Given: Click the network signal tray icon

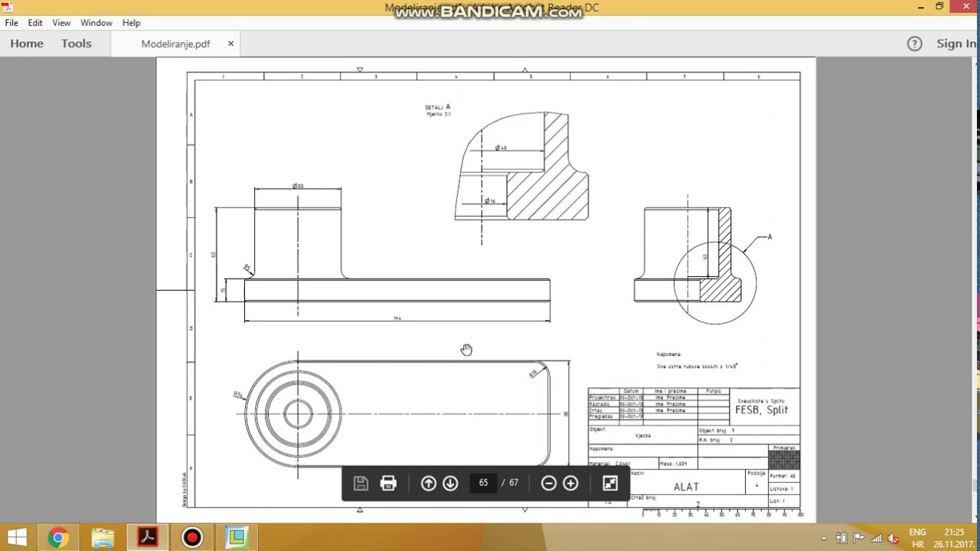Looking at the screenshot, I should 876,539.
